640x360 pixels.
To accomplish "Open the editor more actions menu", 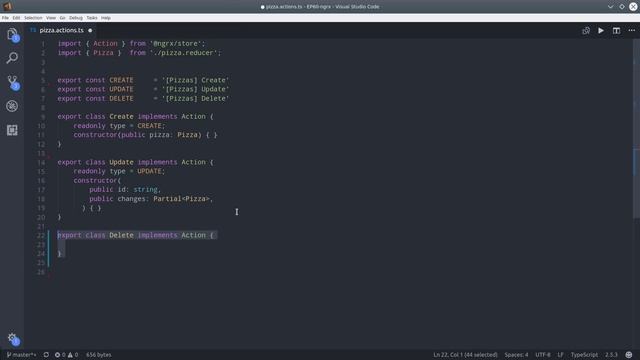I will (631, 31).
